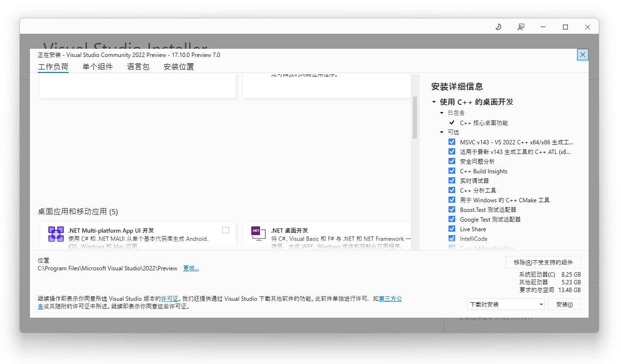Collapse the 可选 components list
This screenshot has width=621, height=364.
click(442, 132)
